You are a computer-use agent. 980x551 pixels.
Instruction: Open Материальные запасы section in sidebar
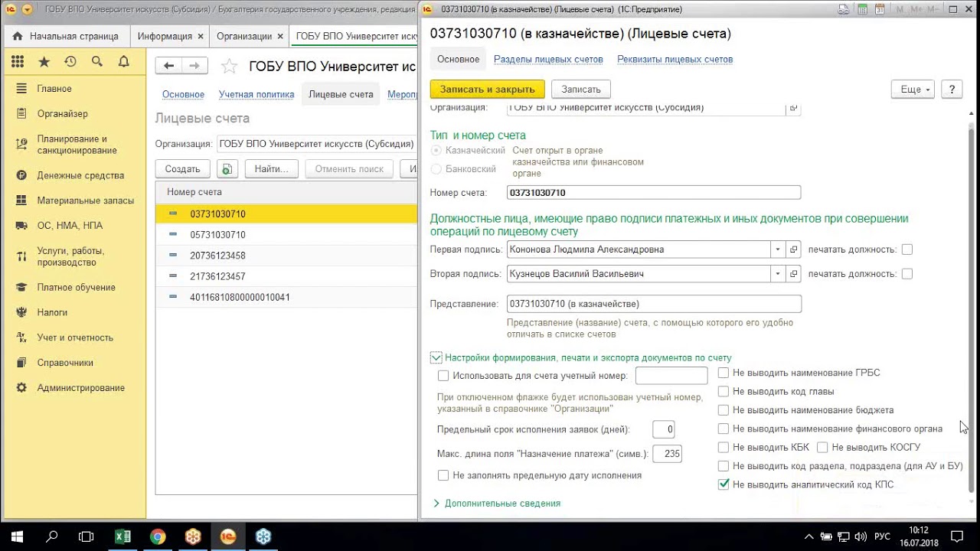[x=85, y=201]
